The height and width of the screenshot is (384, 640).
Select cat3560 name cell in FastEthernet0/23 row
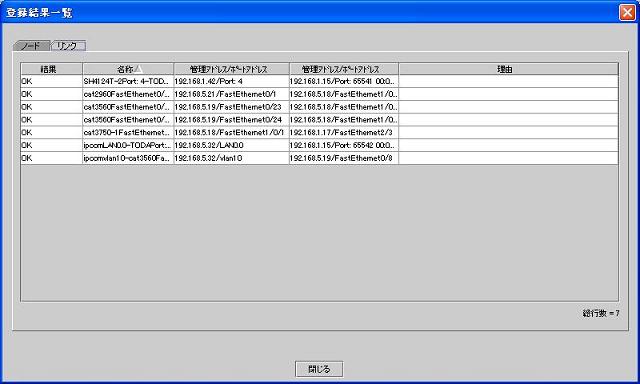[128, 107]
